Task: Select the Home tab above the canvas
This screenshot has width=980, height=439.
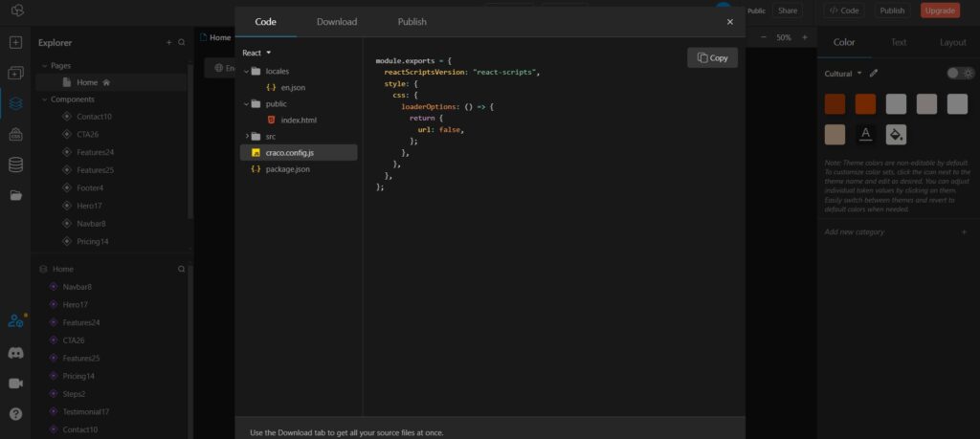Action: click(215, 37)
